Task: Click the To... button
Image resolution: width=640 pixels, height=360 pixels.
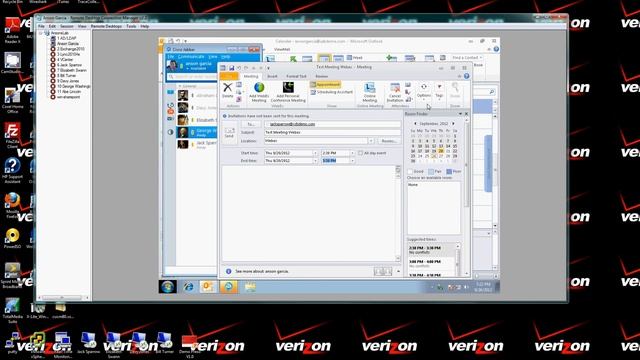Action: point(251,124)
